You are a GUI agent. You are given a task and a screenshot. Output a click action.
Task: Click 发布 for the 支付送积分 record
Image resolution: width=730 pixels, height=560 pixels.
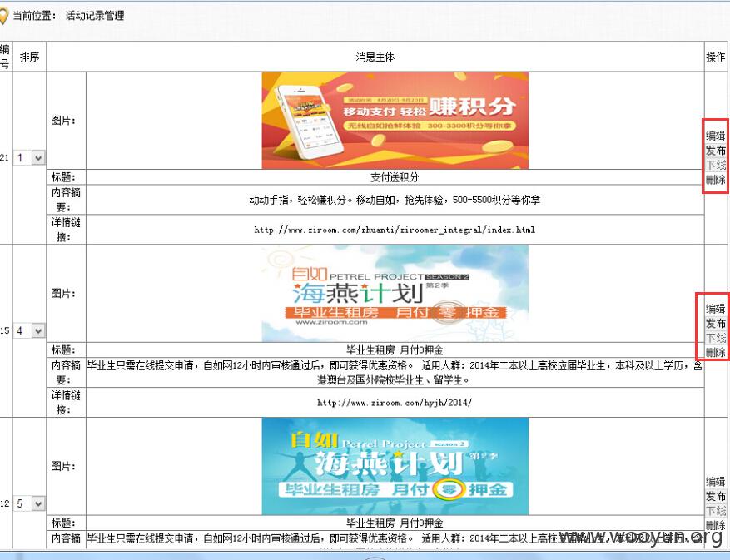716,151
